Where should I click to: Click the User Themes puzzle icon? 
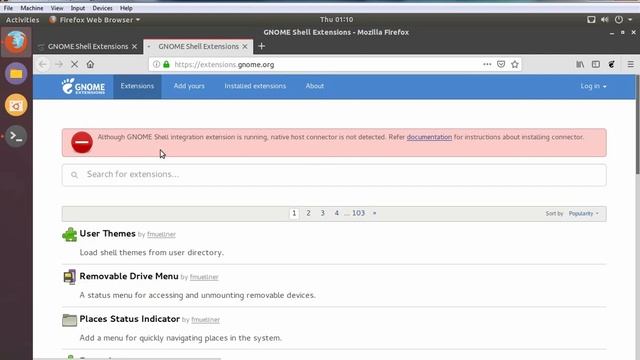click(x=69, y=234)
